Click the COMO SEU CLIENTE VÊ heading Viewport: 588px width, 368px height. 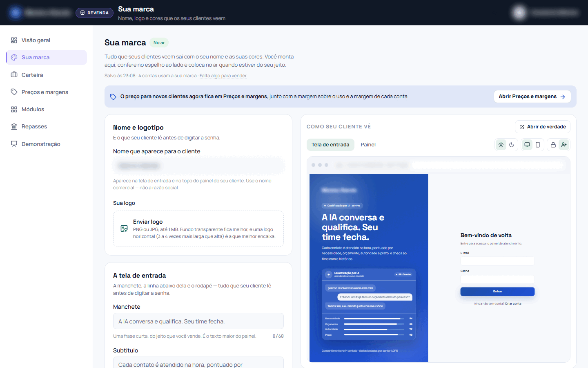point(339,127)
